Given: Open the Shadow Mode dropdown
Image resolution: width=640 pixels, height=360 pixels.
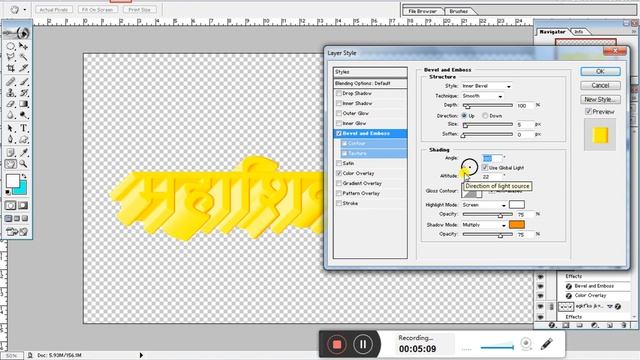Looking at the screenshot, I should point(484,225).
